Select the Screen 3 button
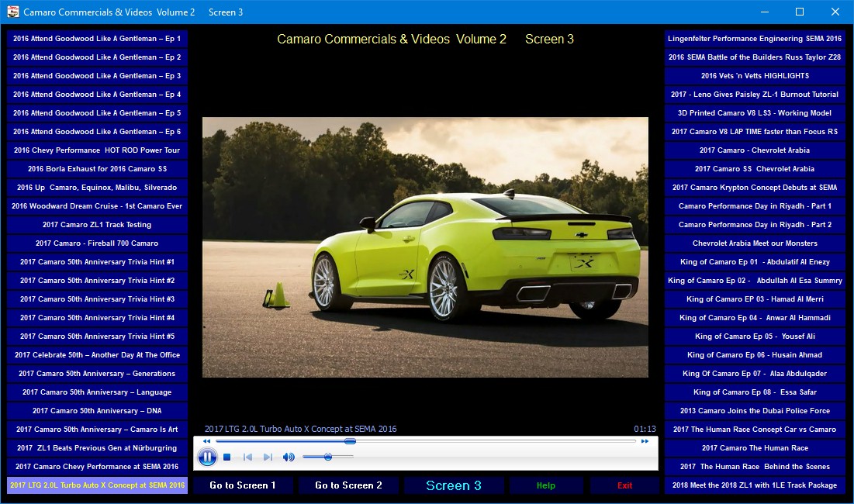 pos(454,485)
